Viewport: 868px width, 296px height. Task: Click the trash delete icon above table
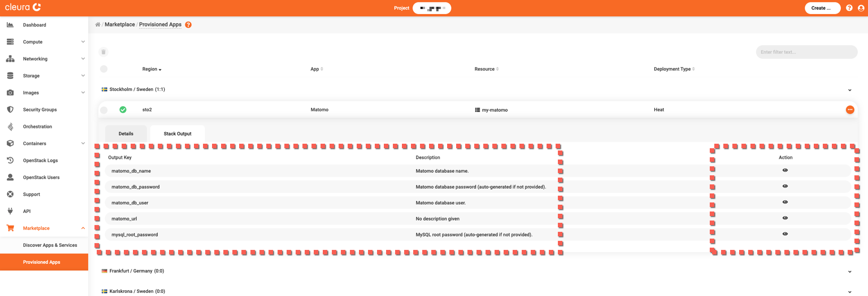pos(104,52)
